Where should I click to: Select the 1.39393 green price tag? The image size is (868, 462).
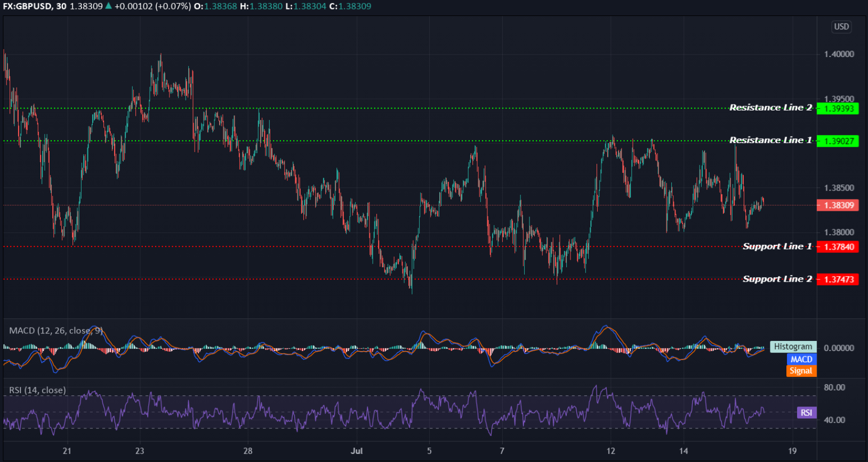coord(838,109)
